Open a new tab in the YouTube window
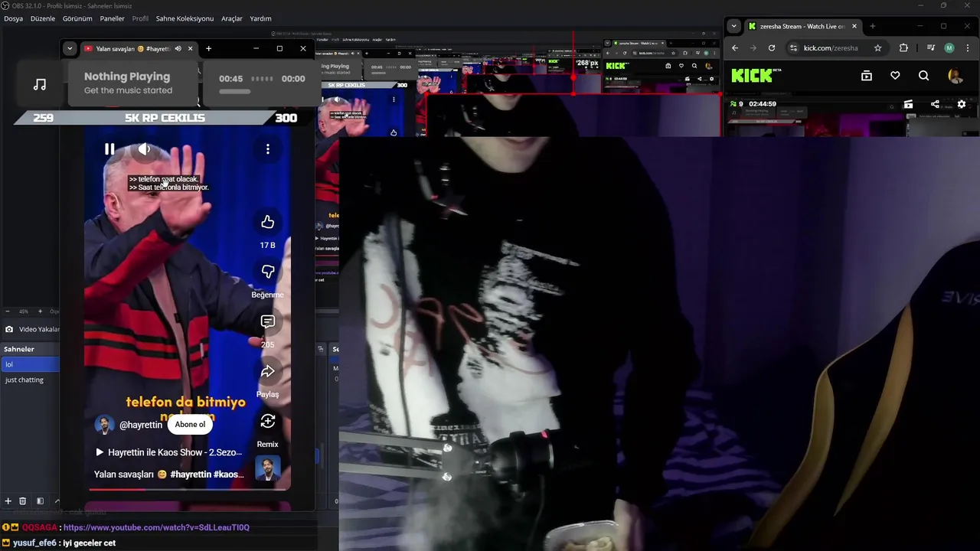 (208, 49)
